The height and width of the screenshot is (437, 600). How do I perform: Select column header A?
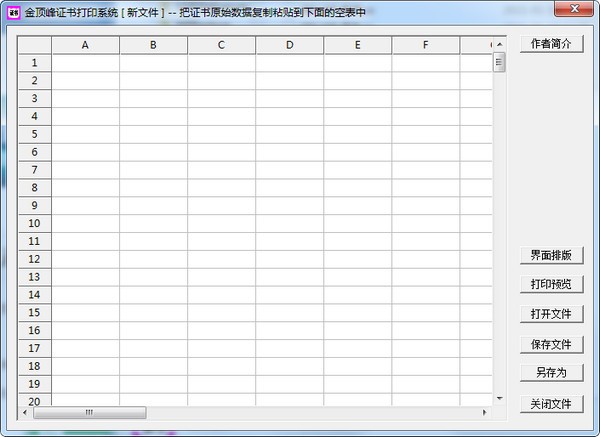coord(86,45)
